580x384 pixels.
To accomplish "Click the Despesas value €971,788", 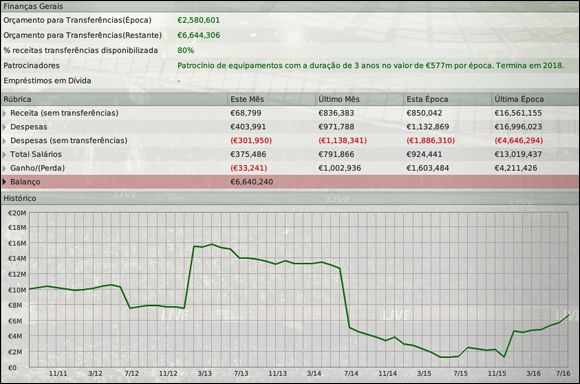I will pyautogui.click(x=336, y=127).
